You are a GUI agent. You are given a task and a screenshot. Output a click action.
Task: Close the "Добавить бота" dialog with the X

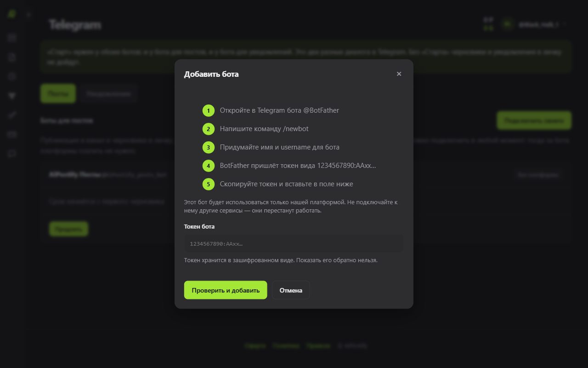point(399,74)
